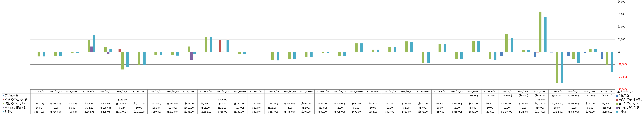Click the ($619.00) cell
The width and height of the screenshot is (644, 114).
click(189, 108)
